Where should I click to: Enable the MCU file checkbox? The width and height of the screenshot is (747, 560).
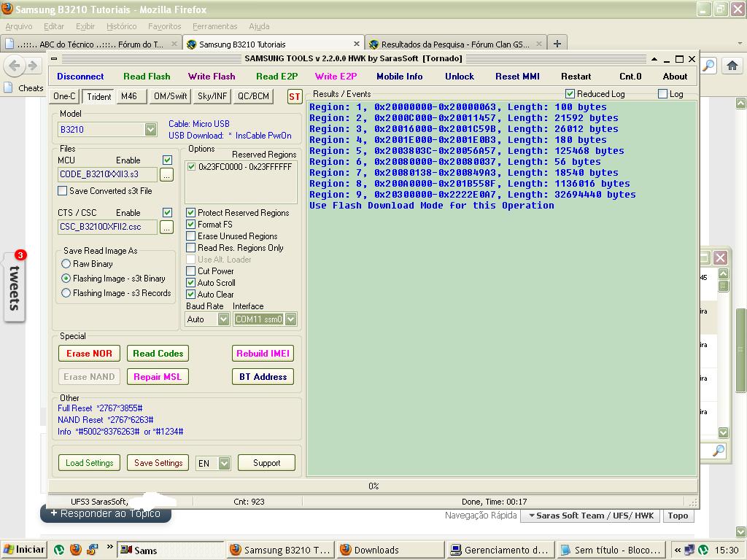tap(167, 160)
